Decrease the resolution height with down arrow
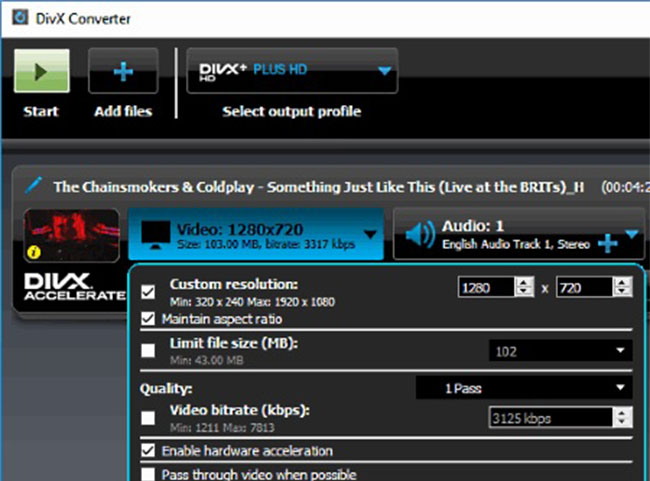 (x=623, y=292)
